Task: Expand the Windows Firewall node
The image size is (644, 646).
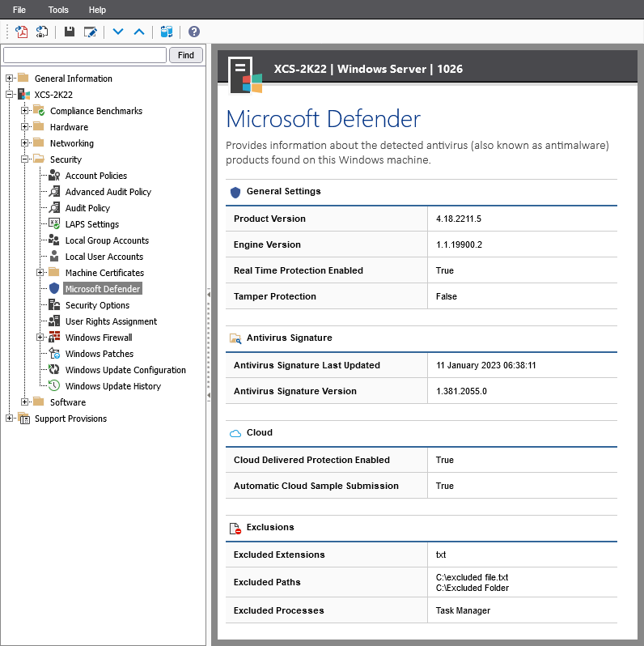Action: [40, 337]
